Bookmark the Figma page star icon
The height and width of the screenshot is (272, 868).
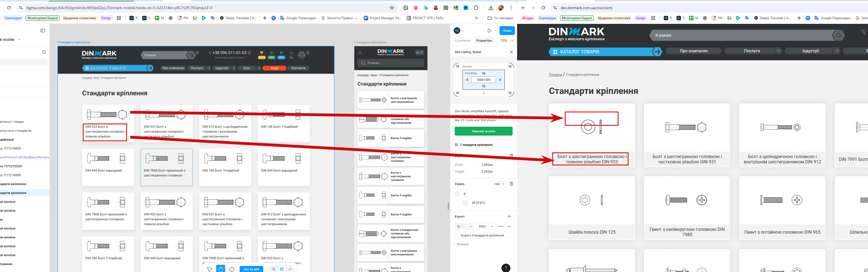coord(392,8)
